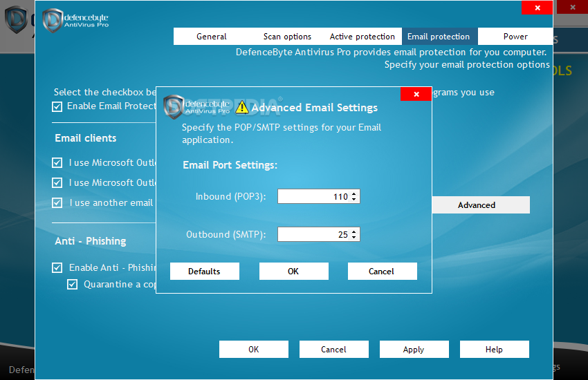Click the Anti - Phishing section heading
The height and width of the screenshot is (380, 588).
91,241
